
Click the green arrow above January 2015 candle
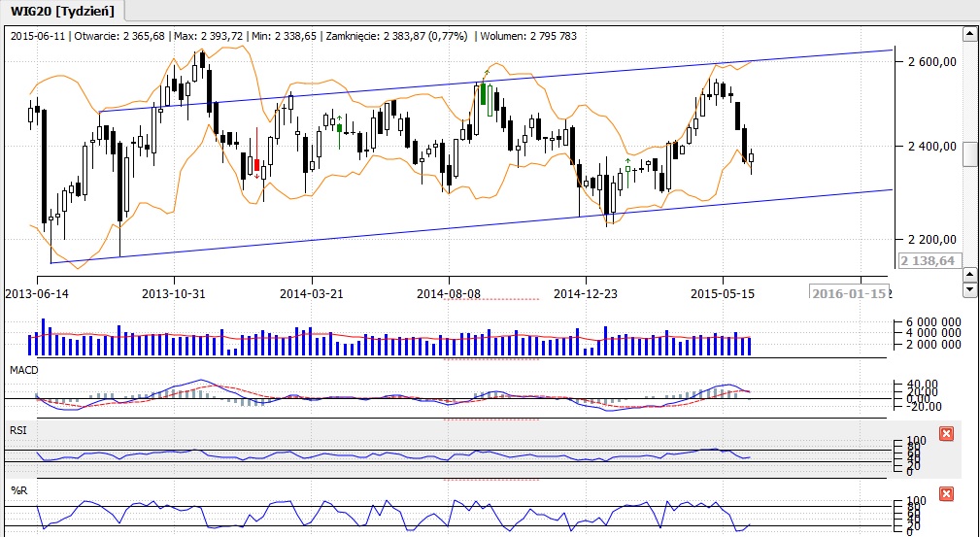click(x=628, y=159)
